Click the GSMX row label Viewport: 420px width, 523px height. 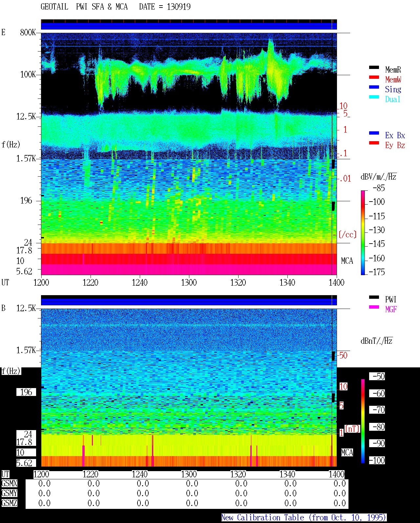(x=9, y=484)
